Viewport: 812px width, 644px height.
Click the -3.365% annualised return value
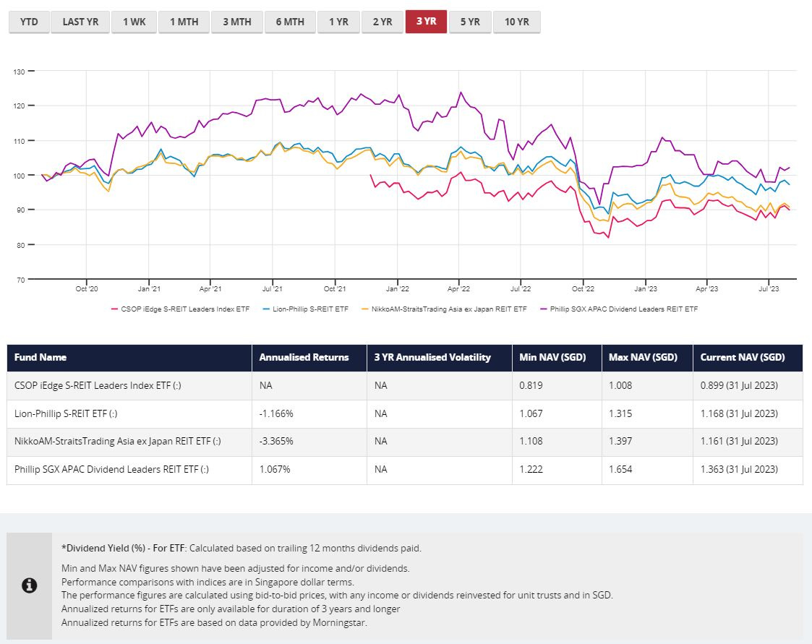(x=276, y=441)
